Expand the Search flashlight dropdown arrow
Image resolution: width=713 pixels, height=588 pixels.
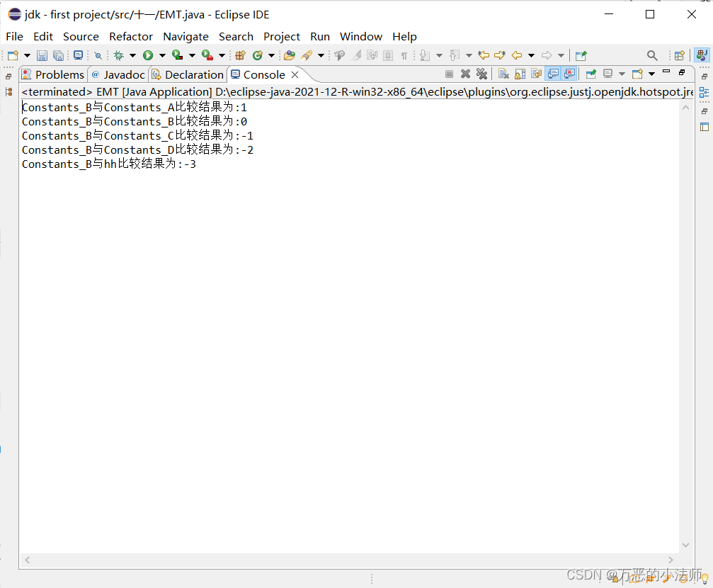(321, 55)
